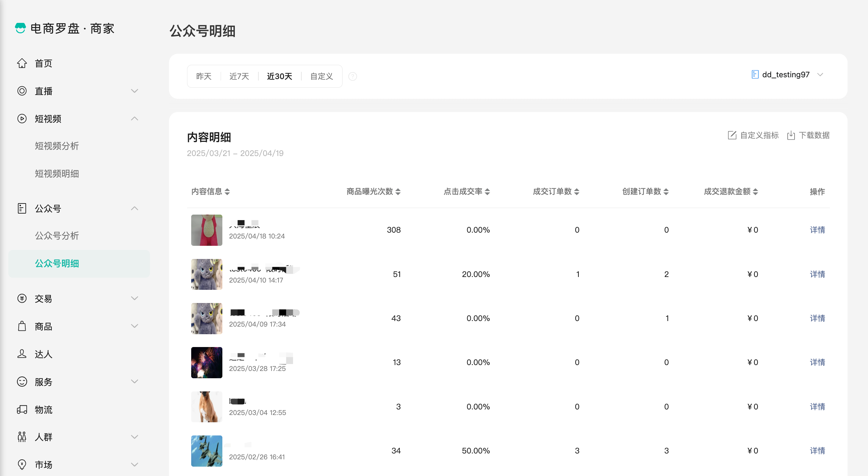The width and height of the screenshot is (868, 476).
Task: Switch to 自定义 date range tab
Action: coord(321,76)
